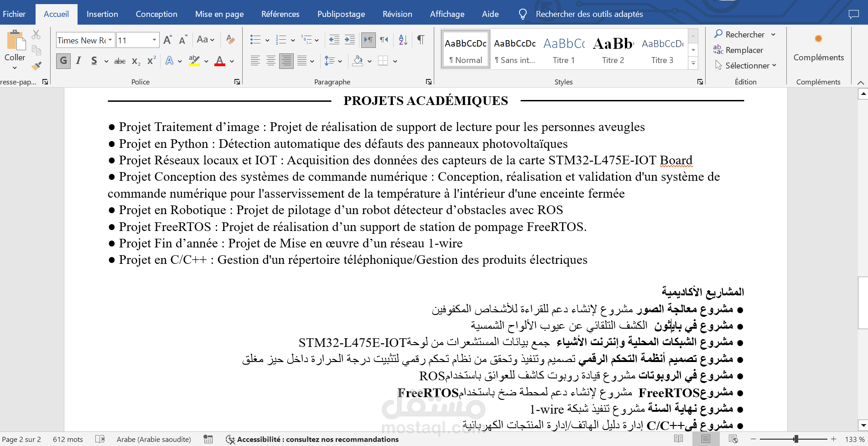Open the text effects outlined A icon
Image resolution: width=868 pixels, height=446 pixels.
coord(170,61)
